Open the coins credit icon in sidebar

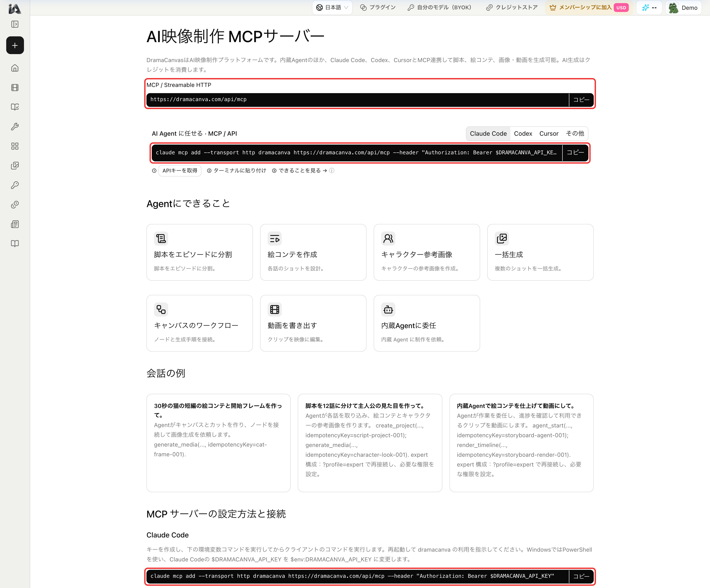(15, 205)
